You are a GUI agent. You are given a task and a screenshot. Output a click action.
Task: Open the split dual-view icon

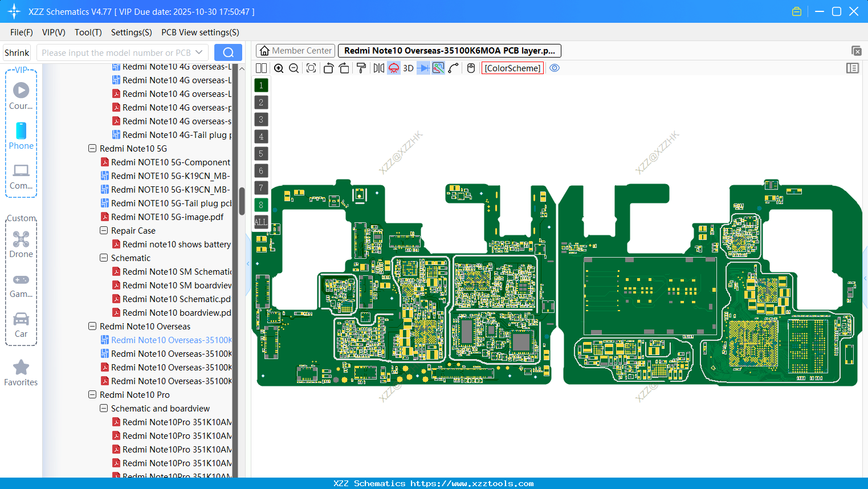point(260,68)
